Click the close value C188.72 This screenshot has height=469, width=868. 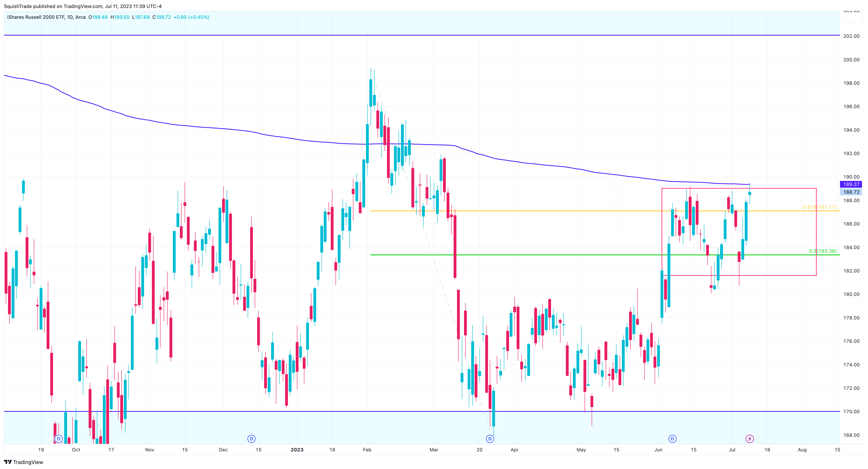162,17
